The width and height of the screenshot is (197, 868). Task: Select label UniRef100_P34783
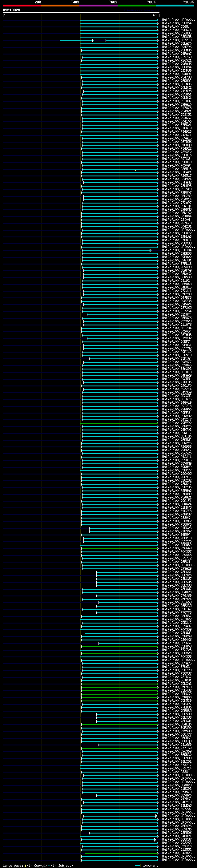point(177,77)
